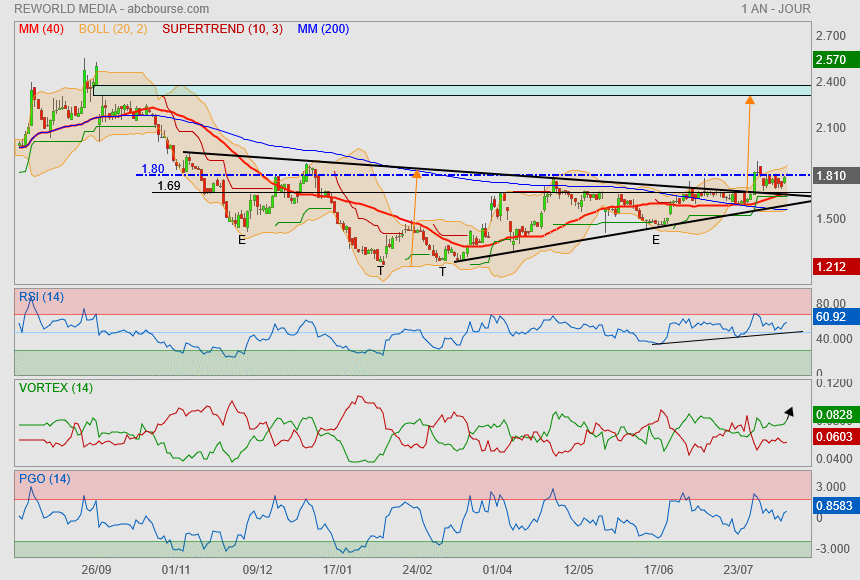The image size is (860, 580).
Task: Click the grey 1.810 current price tag
Action: pos(836,176)
